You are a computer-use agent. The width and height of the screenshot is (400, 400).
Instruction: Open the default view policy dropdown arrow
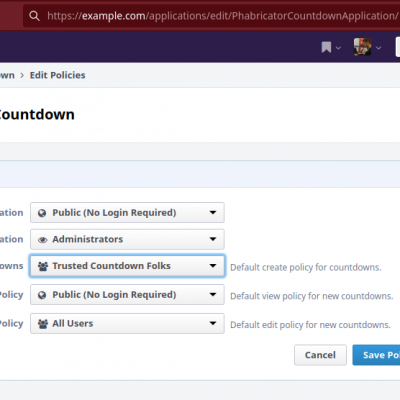213,294
